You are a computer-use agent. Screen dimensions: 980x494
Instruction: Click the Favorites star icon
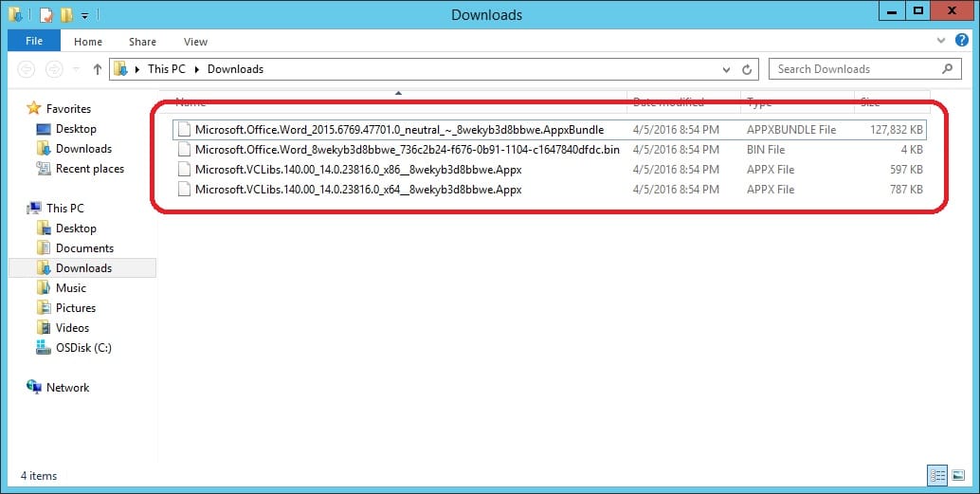pos(33,108)
